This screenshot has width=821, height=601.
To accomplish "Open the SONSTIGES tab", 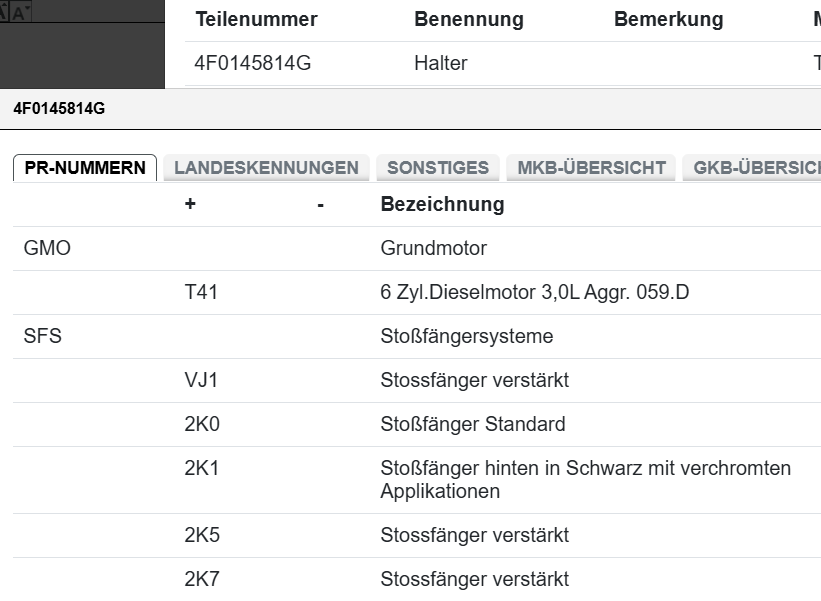I will pyautogui.click(x=437, y=167).
